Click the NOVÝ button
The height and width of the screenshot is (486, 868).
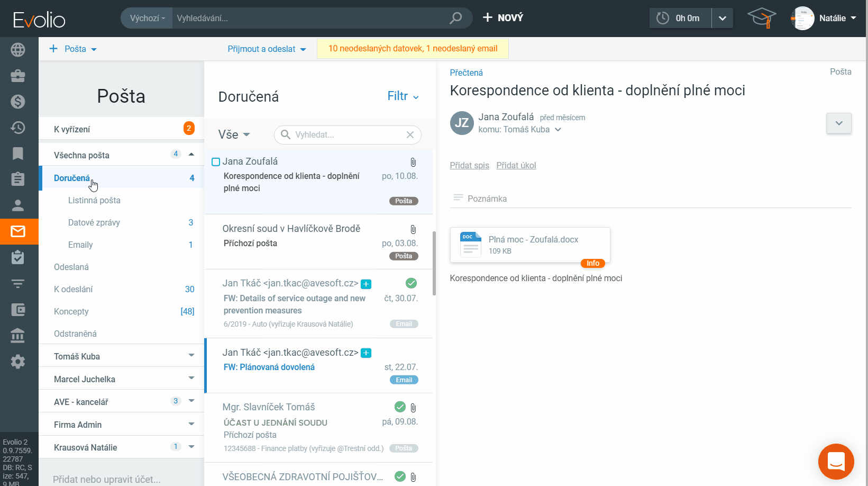(503, 18)
